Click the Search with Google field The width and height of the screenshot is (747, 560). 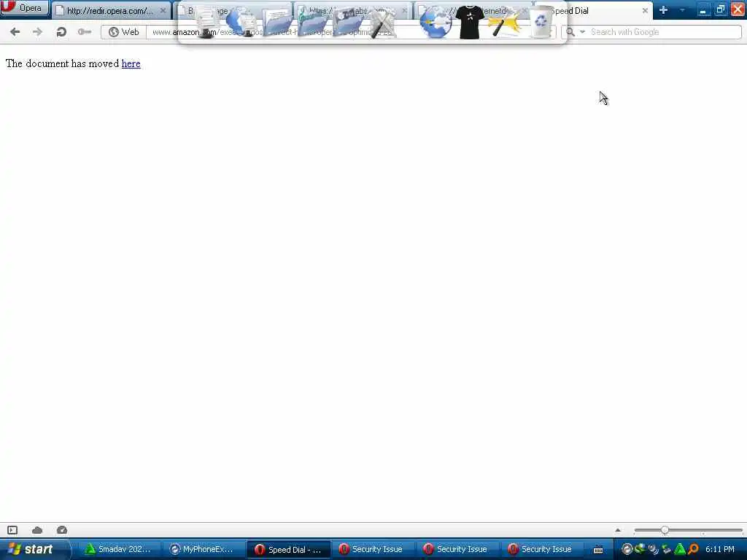[x=665, y=32]
